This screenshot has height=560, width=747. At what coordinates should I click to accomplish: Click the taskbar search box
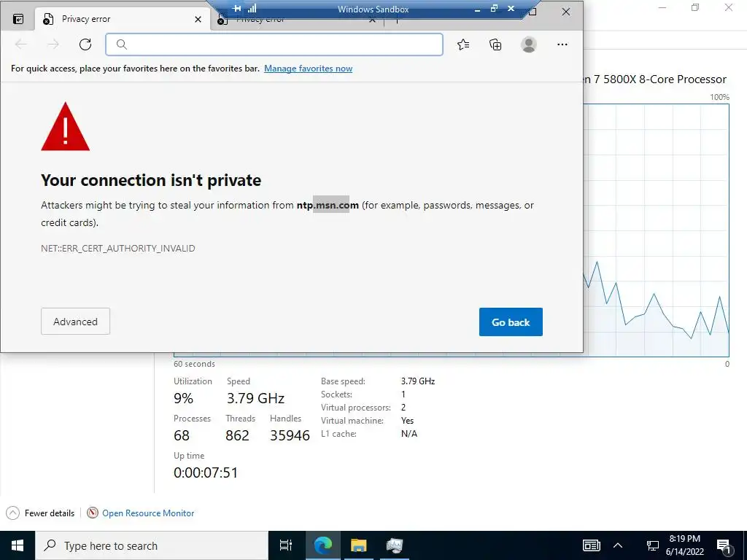(x=152, y=545)
